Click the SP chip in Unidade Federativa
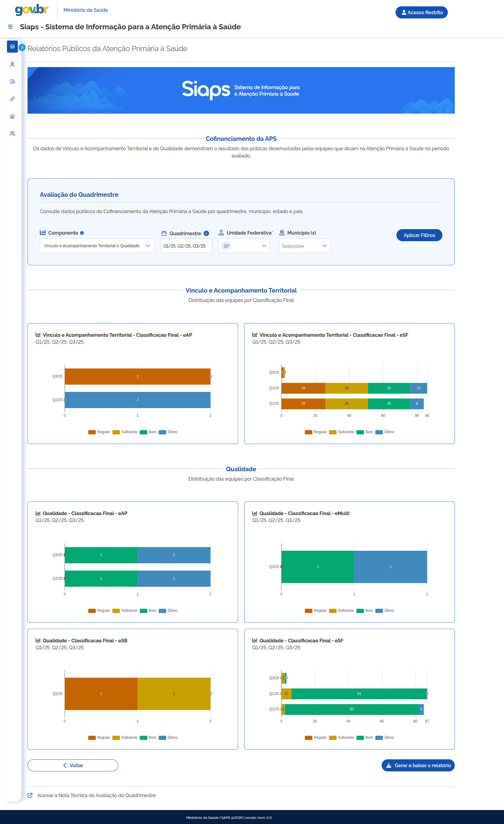504x824 pixels. pos(226,246)
